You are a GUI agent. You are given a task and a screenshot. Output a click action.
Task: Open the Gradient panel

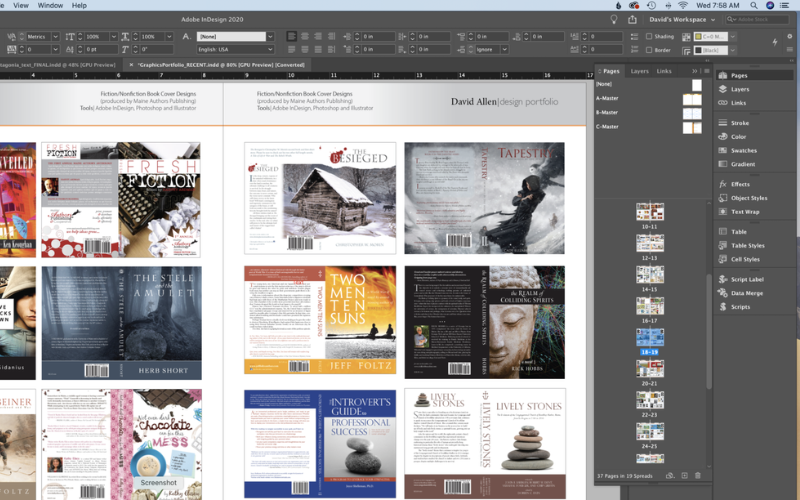coord(742,164)
